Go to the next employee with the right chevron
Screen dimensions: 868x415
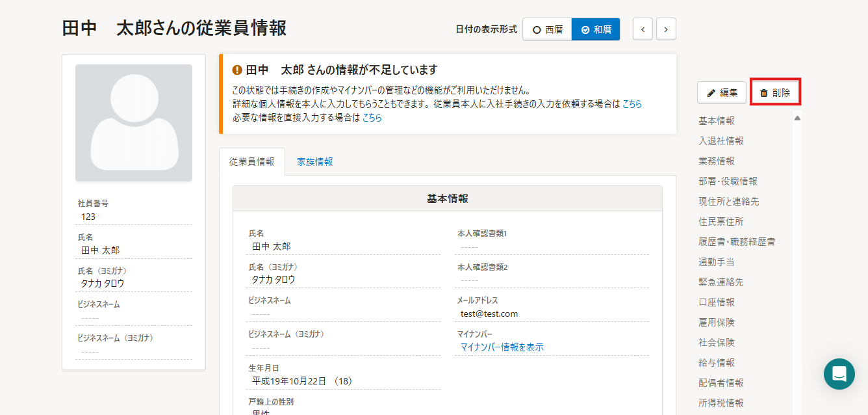point(666,29)
